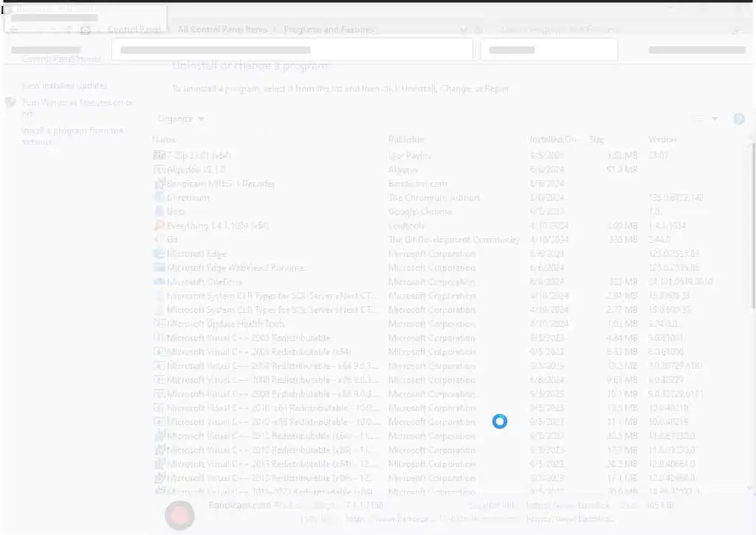Screen dimensions: 756x535
Task: Click the Up one level arrow
Action: tap(69, 30)
